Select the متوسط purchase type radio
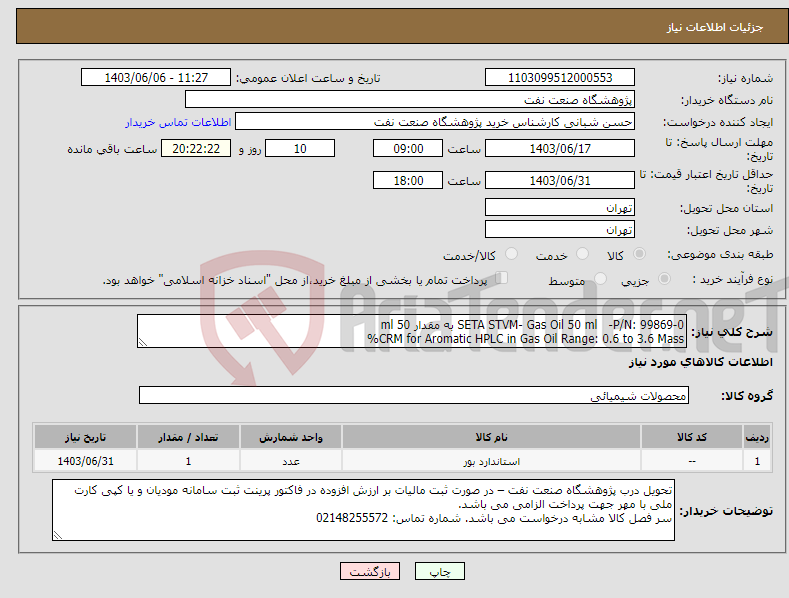 600,279
